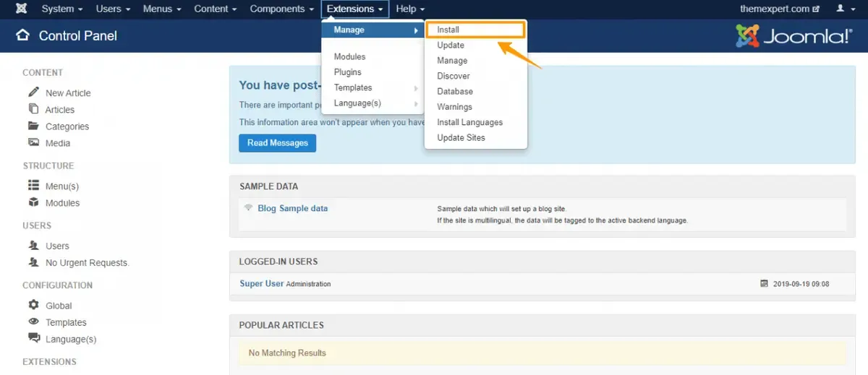
Task: Click the image icon next to Media
Action: point(33,142)
